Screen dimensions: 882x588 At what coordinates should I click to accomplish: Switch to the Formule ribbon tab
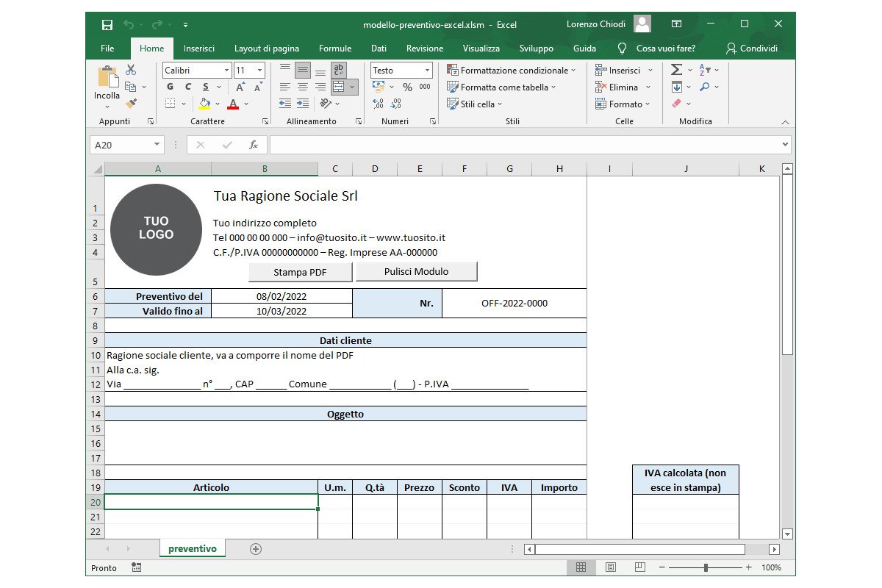tap(335, 48)
